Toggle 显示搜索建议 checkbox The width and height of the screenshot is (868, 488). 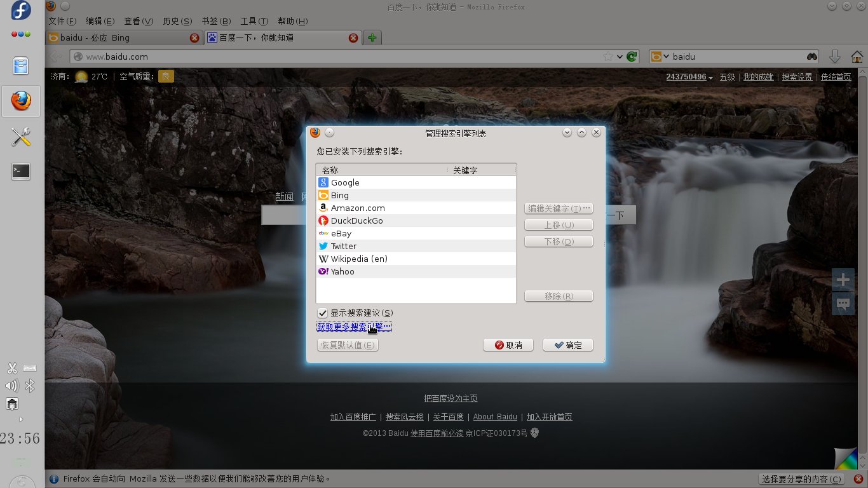[323, 313]
